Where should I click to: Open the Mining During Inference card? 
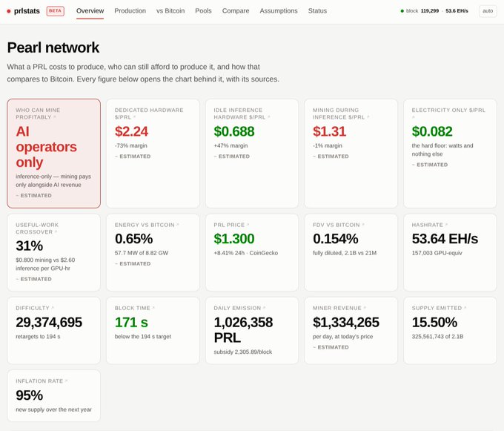click(351, 154)
